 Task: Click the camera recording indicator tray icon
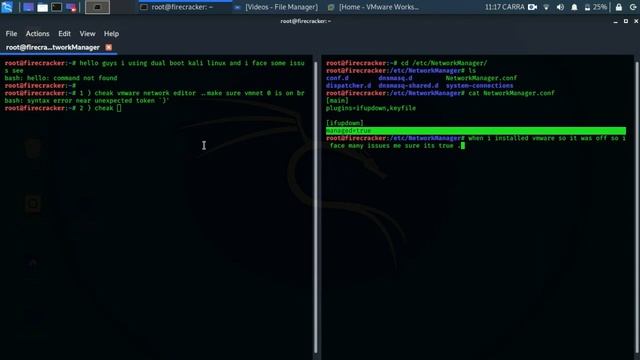pyautogui.click(x=532, y=7)
